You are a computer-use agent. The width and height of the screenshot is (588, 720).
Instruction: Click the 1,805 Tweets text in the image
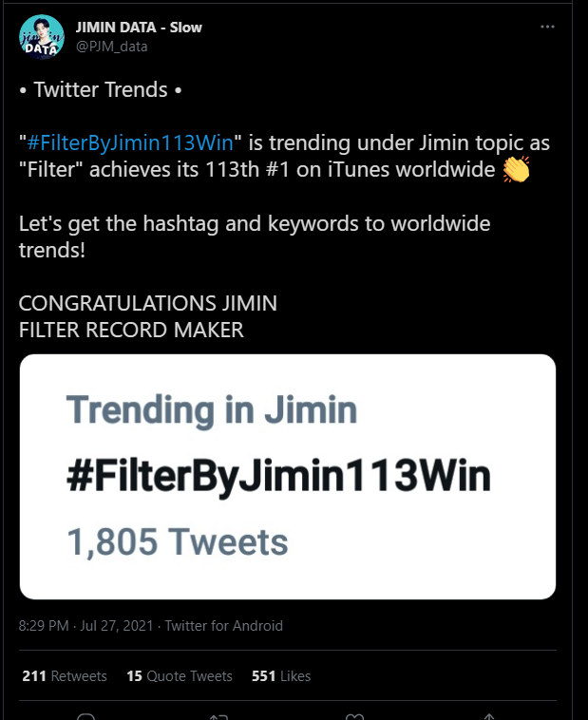(x=178, y=541)
